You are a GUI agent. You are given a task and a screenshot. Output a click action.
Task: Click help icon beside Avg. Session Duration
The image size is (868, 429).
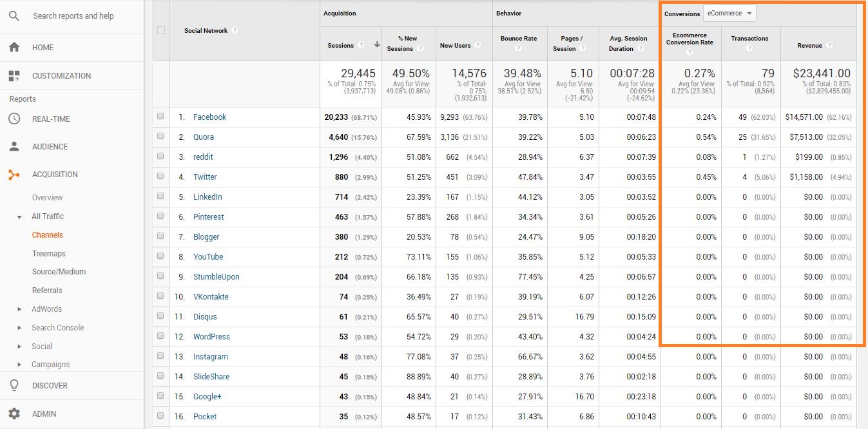tap(640, 48)
